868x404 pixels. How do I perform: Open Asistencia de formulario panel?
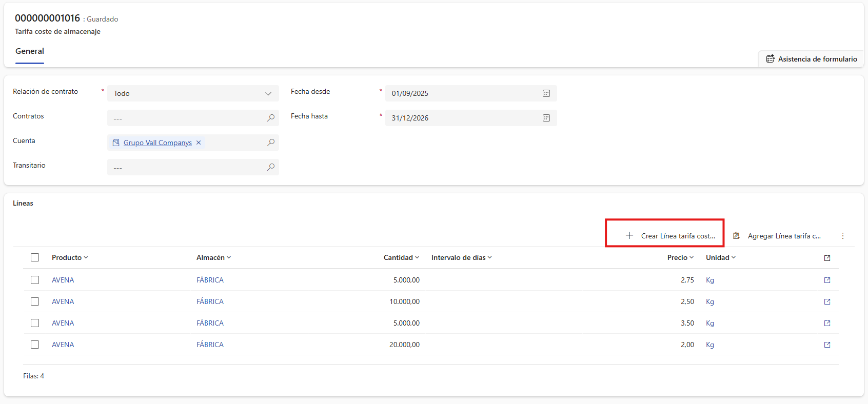(x=812, y=59)
